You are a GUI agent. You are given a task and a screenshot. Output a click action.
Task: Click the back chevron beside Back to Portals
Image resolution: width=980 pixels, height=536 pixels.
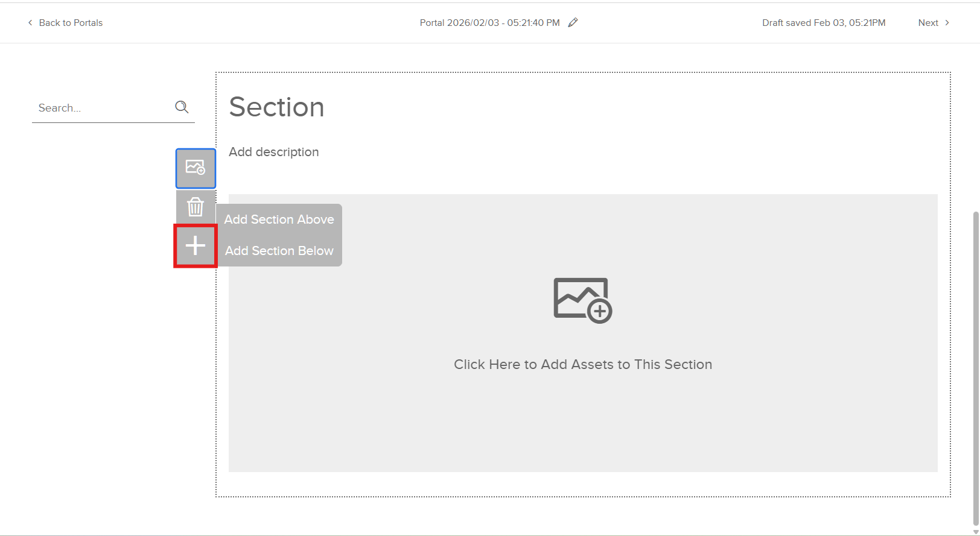pos(30,22)
